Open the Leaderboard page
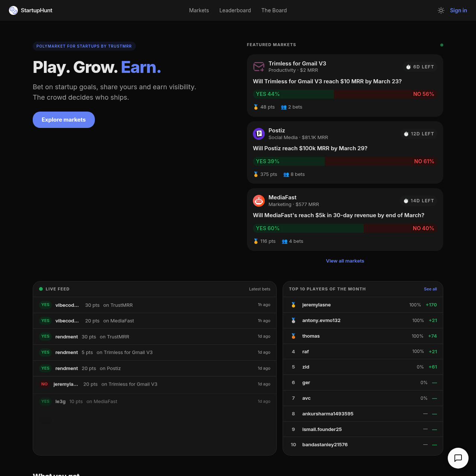 [x=235, y=10]
